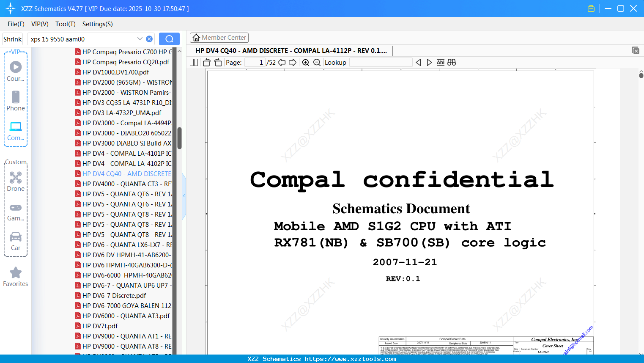Open HP Compaq Presario C700 file
The image size is (644, 363).
[x=123, y=52]
